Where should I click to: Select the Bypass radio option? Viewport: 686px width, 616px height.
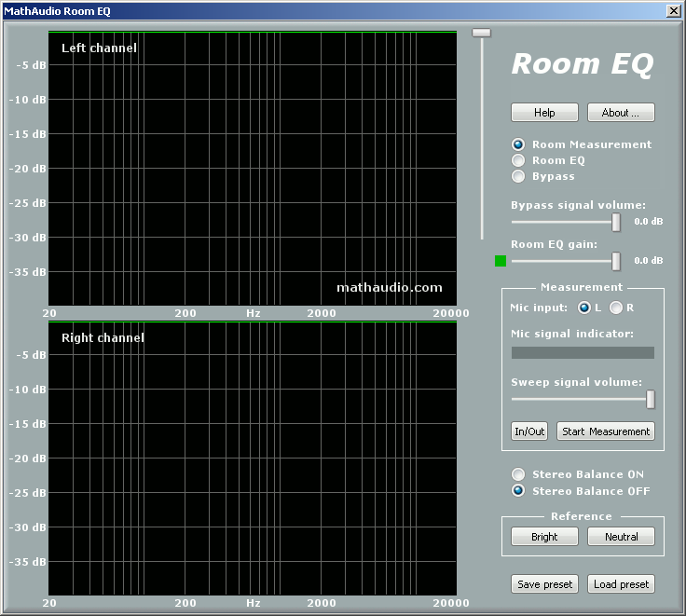(518, 176)
